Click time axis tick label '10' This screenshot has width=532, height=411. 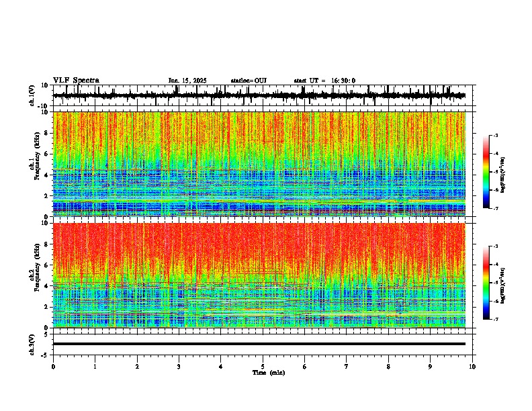click(x=472, y=367)
